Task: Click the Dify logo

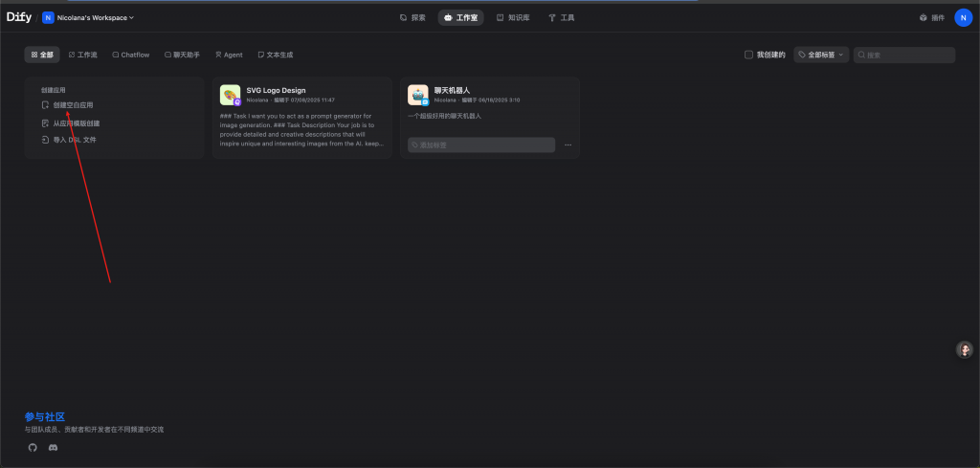Action: [x=19, y=17]
